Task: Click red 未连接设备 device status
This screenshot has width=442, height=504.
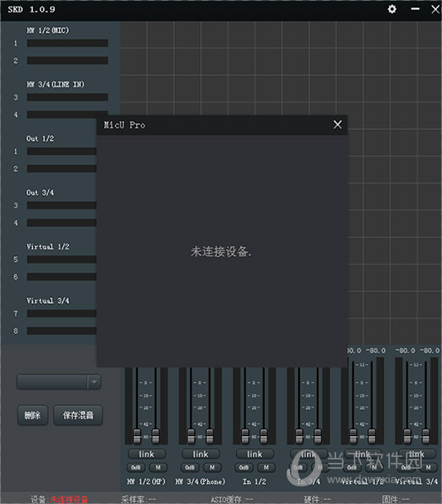Action: 69,499
